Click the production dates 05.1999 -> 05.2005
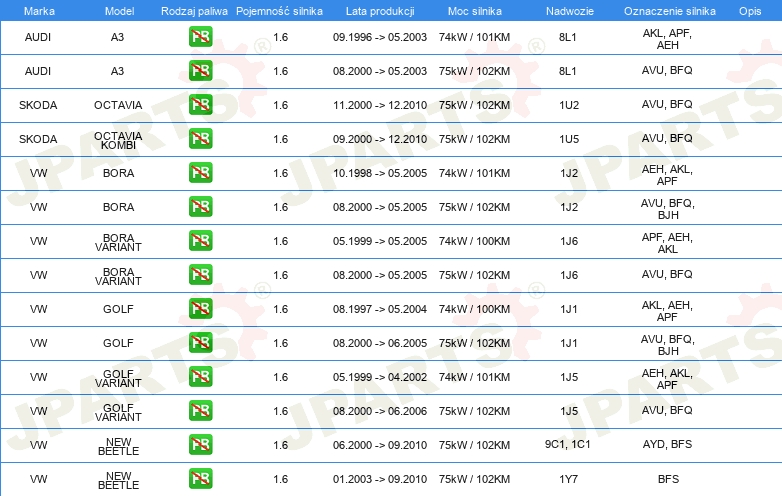782x496 pixels. [380, 241]
